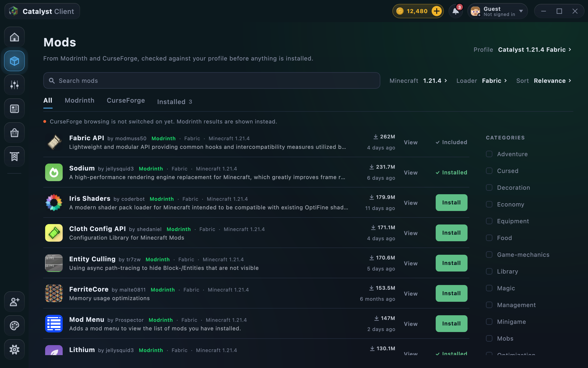Expand the Guest account dropdown arrow
Image resolution: width=588 pixels, height=368 pixels.
click(x=521, y=11)
